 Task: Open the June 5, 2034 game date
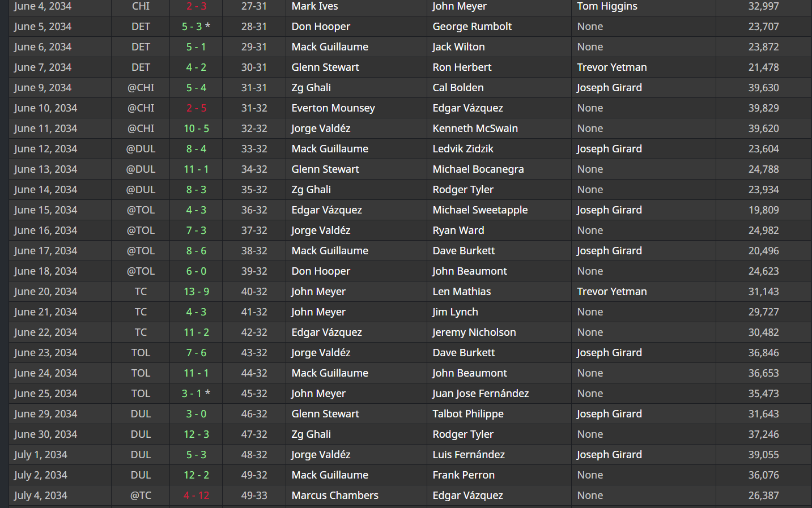click(43, 27)
